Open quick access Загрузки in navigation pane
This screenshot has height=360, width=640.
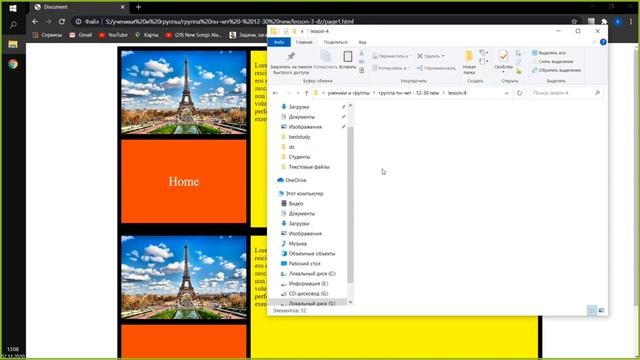click(x=299, y=107)
